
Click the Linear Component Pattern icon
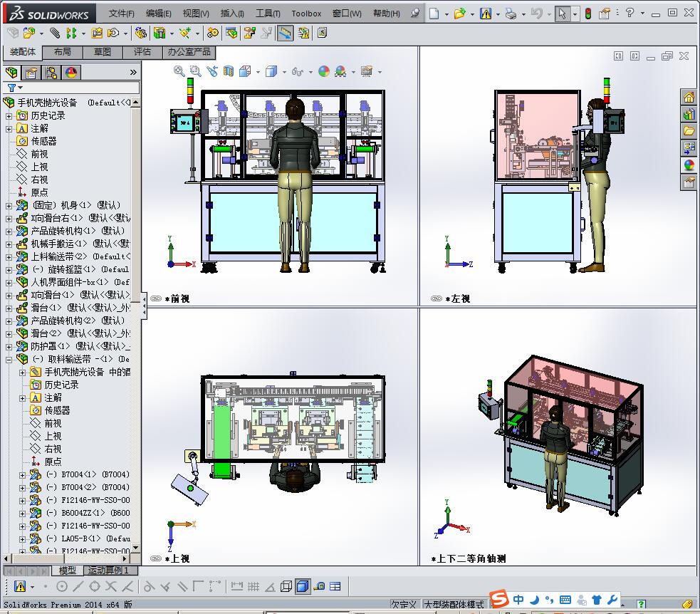pyautogui.click(x=71, y=33)
